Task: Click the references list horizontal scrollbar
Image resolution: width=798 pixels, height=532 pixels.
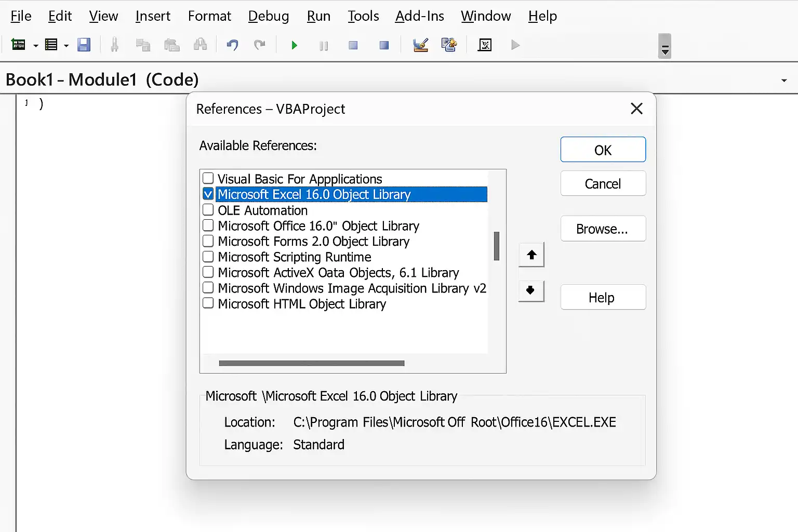Action: coord(312,363)
